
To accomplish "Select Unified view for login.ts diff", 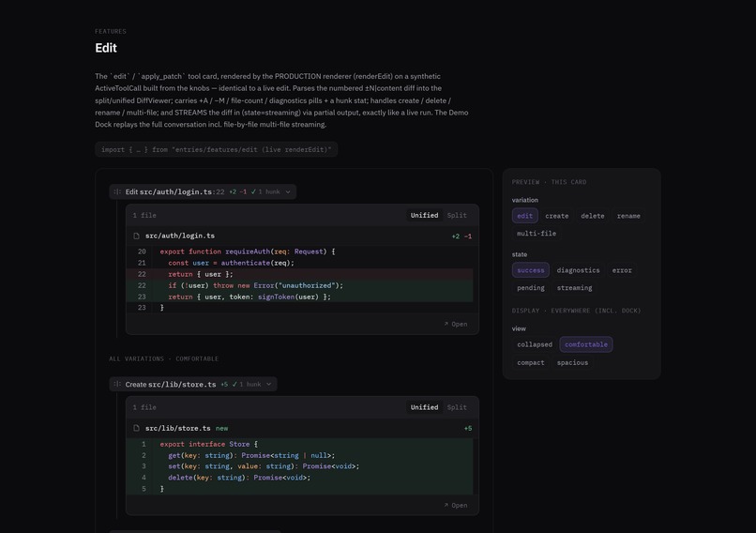I will pos(424,216).
